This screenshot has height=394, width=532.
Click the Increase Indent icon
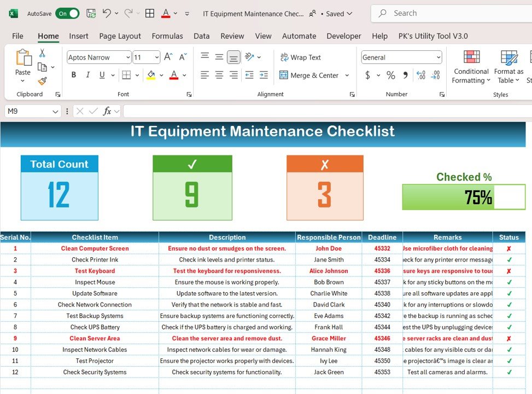(x=264, y=75)
